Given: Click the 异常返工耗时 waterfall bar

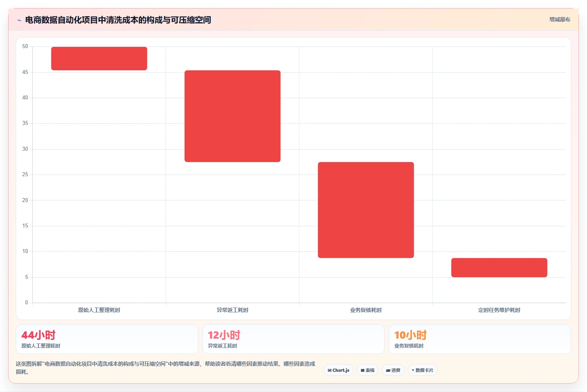Looking at the screenshot, I should tap(232, 116).
